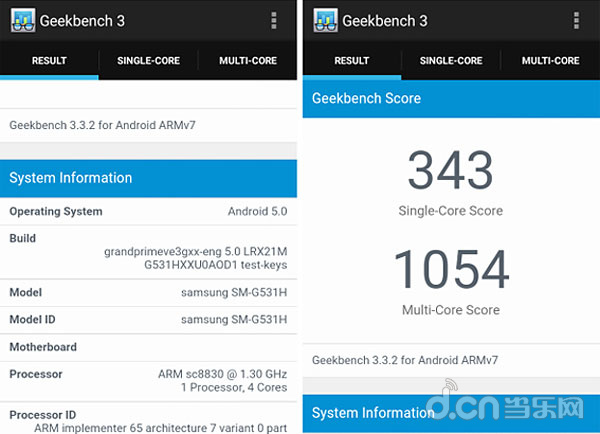600x434 pixels.
Task: Switch to SINGLE-CORE tab in left screen
Action: (x=148, y=60)
